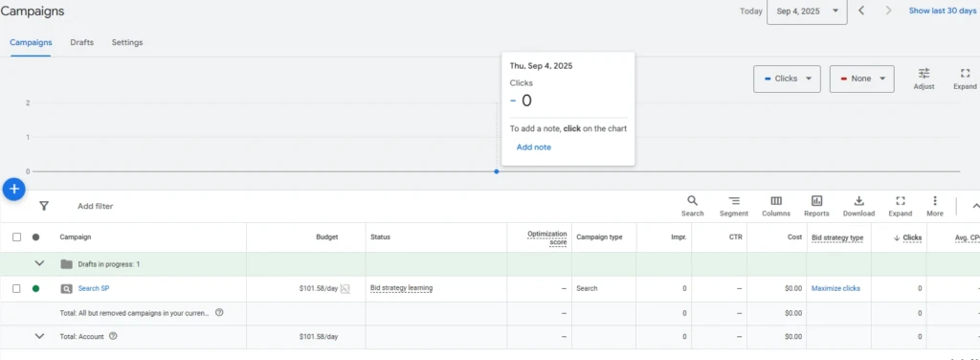
Task: Click the blue plus new campaign button
Action: [x=13, y=189]
